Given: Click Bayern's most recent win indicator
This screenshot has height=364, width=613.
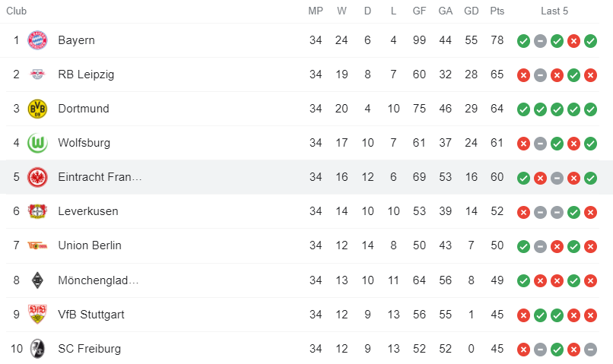Looking at the screenshot, I should click(x=590, y=40).
